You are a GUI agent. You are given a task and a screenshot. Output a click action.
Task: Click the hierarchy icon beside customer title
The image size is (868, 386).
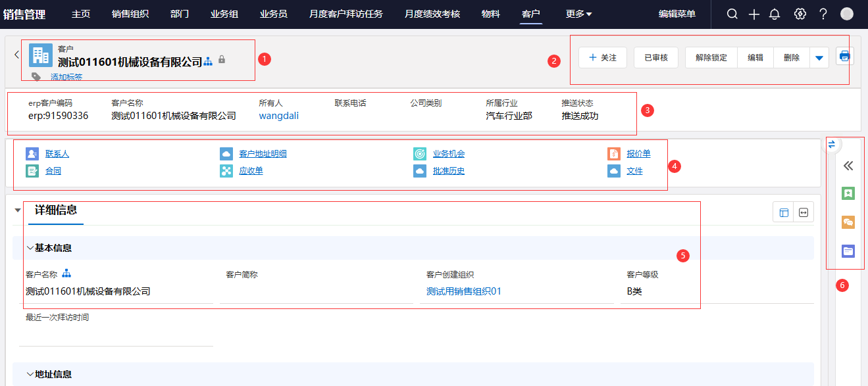coord(208,61)
